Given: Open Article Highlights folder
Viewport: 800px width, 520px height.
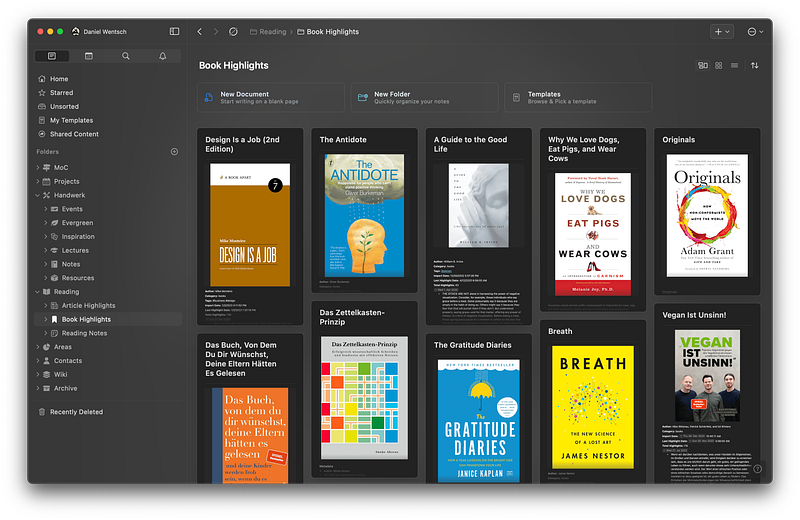Looking at the screenshot, I should pos(88,305).
